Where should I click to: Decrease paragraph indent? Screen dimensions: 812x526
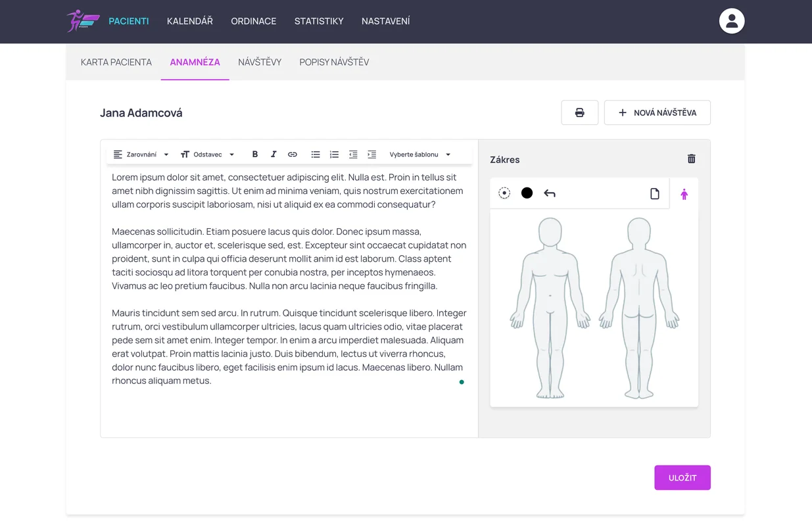353,155
